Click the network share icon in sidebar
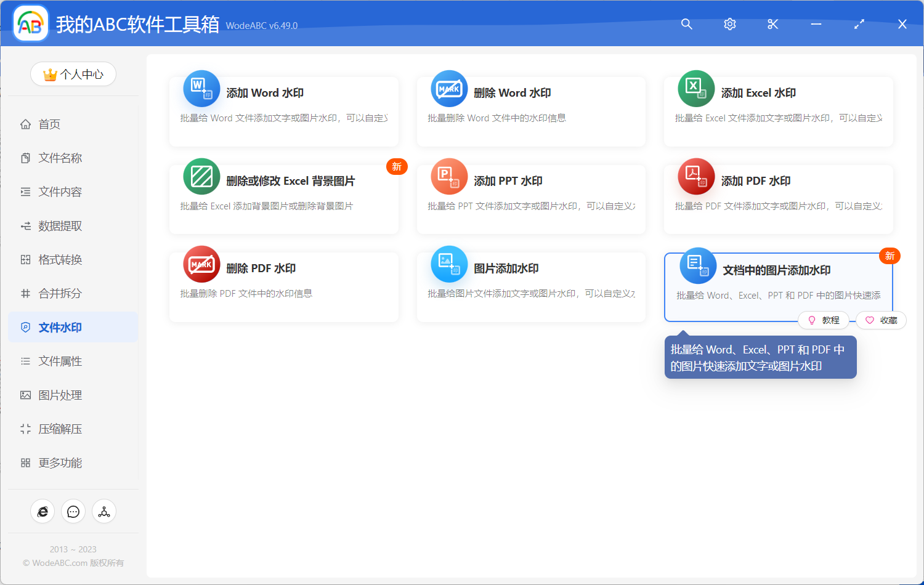 104,512
